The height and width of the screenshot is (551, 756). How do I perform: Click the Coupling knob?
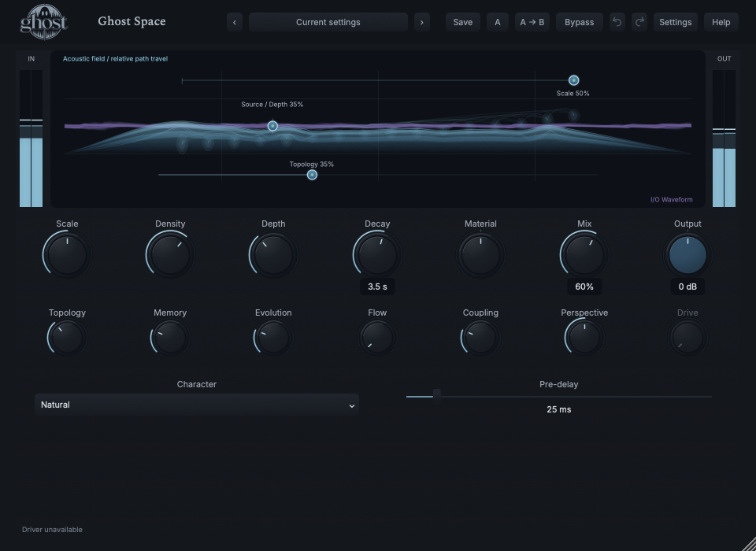(480, 338)
